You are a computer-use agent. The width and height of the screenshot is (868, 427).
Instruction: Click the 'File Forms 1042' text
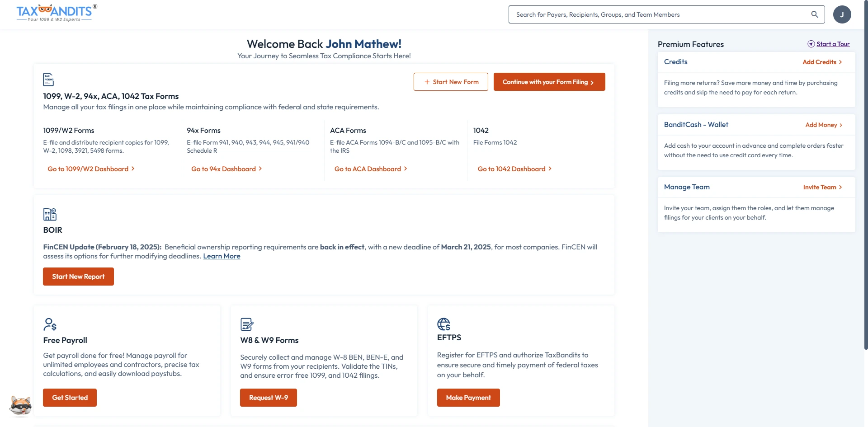tap(495, 142)
